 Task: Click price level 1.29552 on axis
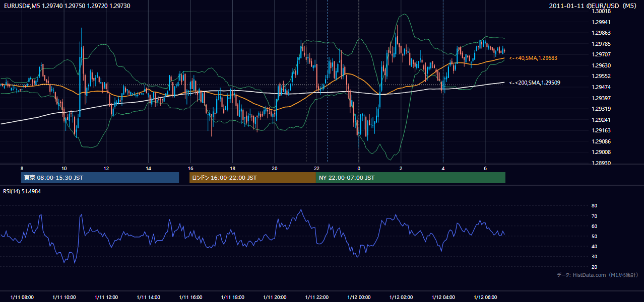pyautogui.click(x=601, y=77)
